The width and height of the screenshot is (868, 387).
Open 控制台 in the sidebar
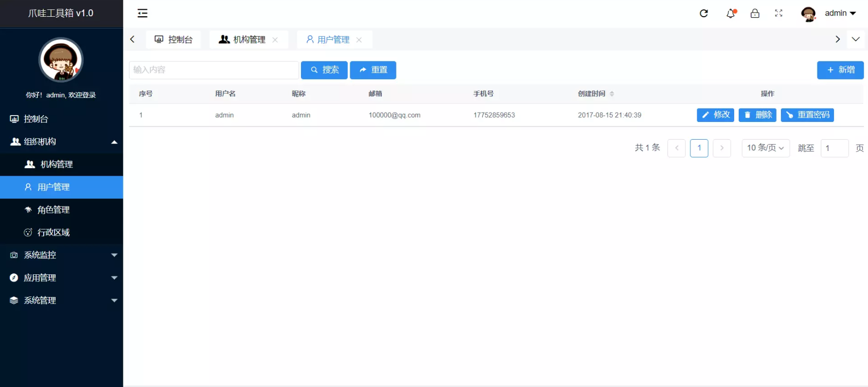61,119
